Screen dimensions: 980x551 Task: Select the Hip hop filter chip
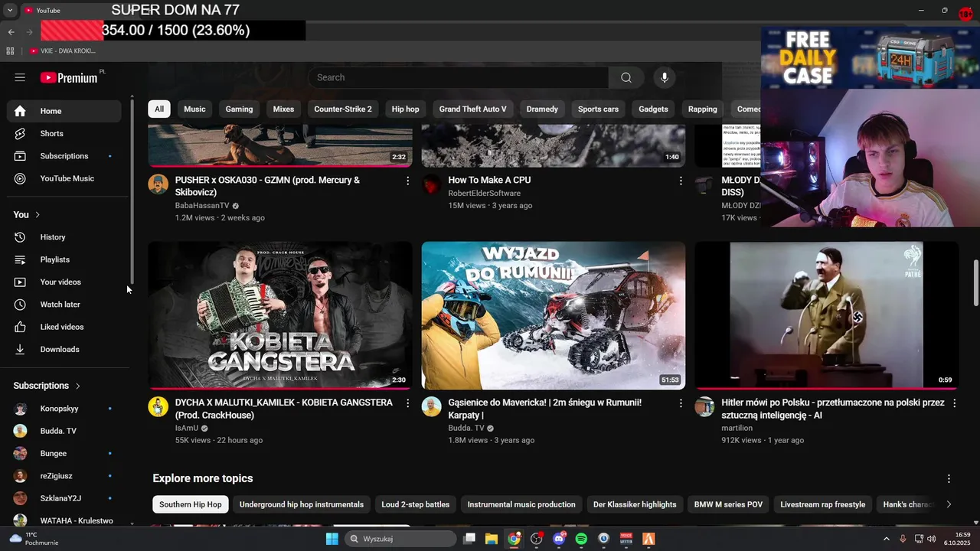[405, 109]
